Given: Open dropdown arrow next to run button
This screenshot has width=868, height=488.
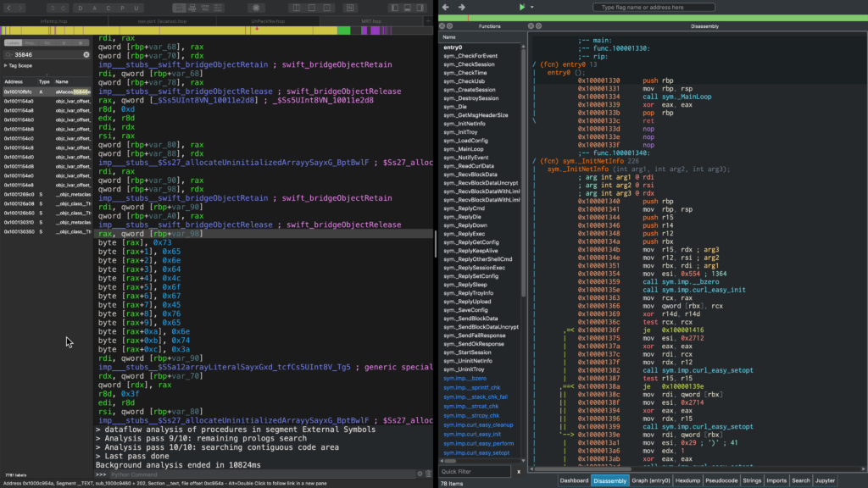Looking at the screenshot, I should coord(532,7).
